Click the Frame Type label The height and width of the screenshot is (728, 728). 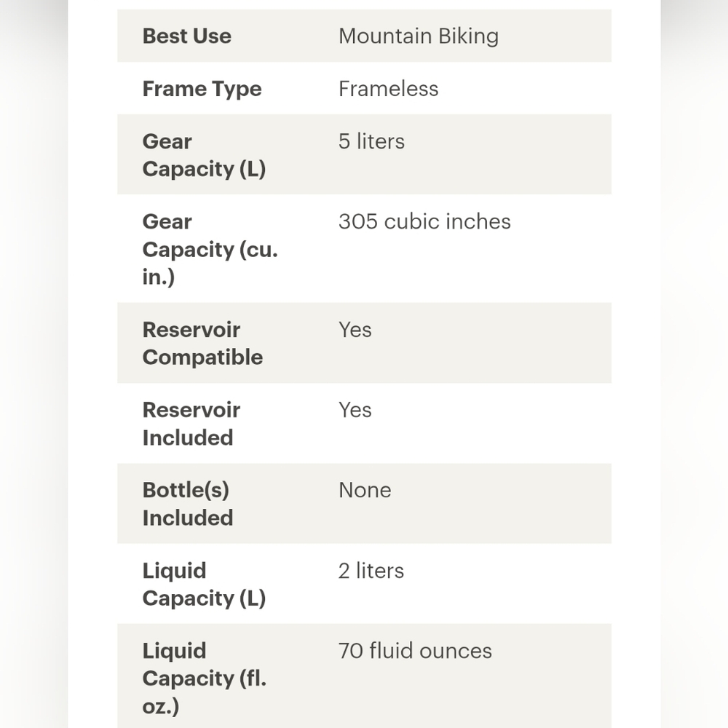[x=202, y=89]
